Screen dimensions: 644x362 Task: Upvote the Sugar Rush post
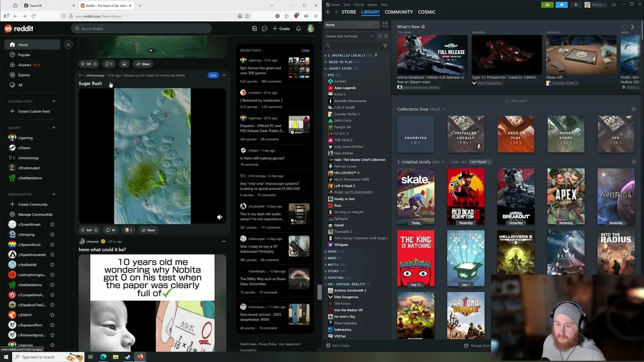click(x=83, y=230)
